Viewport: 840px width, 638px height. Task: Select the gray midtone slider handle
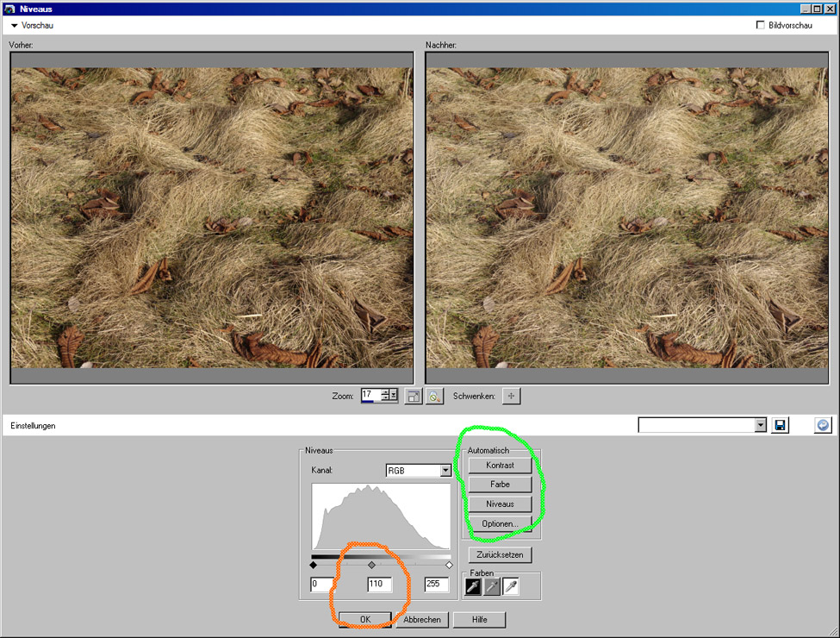(372, 565)
